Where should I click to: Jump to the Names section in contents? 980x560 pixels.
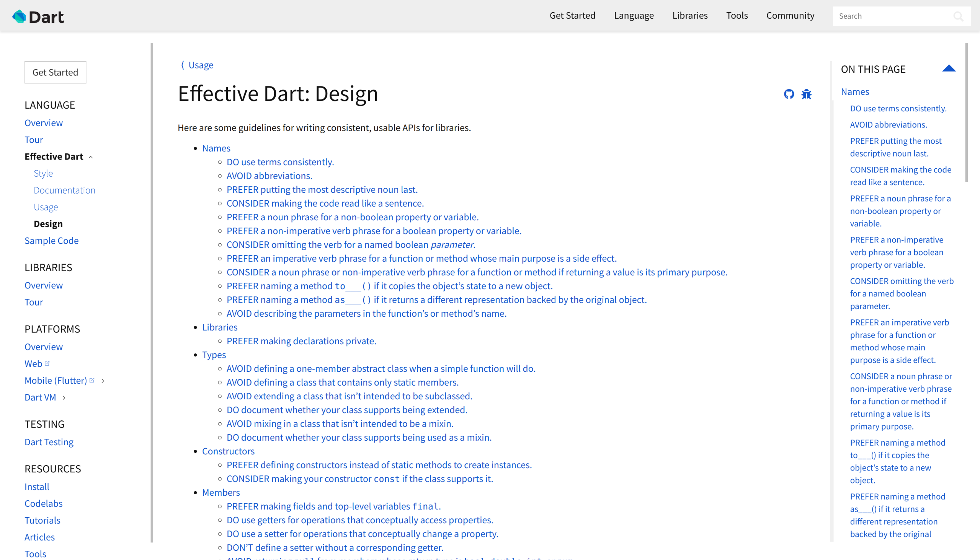point(216,148)
